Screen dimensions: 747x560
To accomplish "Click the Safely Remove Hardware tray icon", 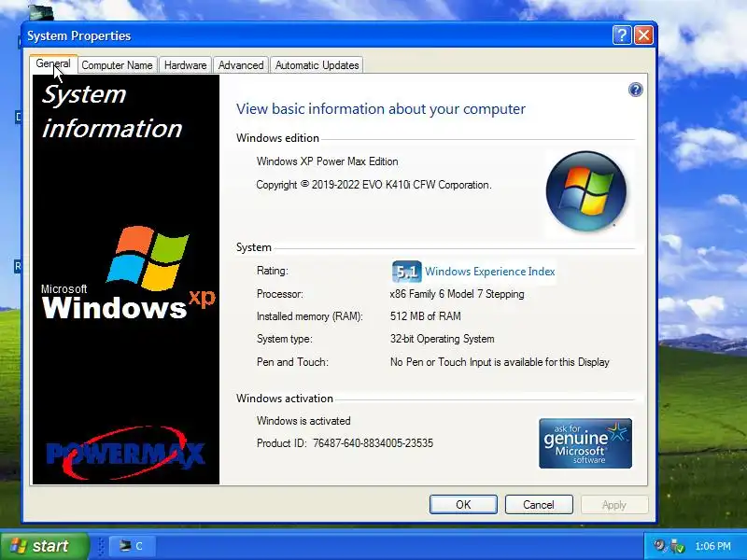I will pos(677,546).
